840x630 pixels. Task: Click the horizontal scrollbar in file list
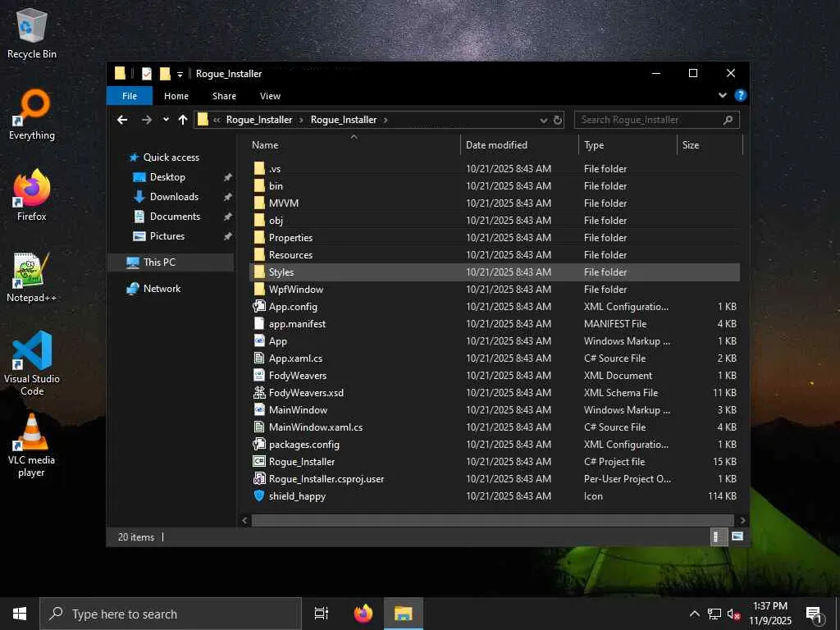pos(492,520)
